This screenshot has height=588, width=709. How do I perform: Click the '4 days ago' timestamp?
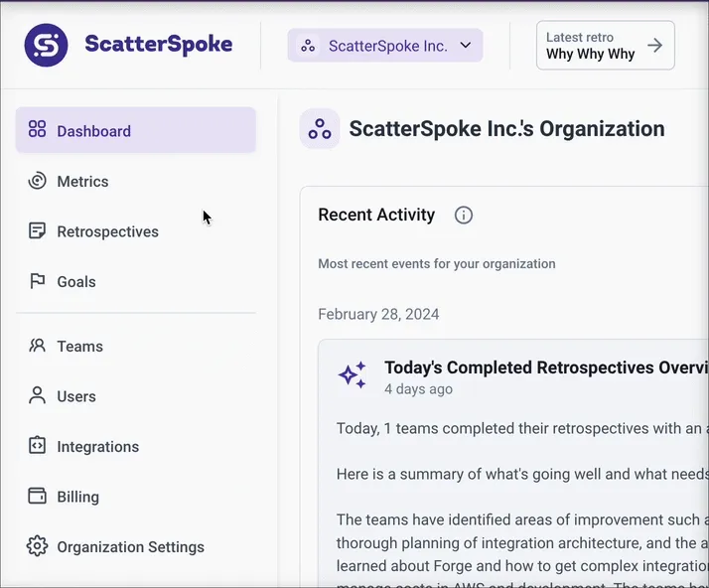pyautogui.click(x=418, y=389)
